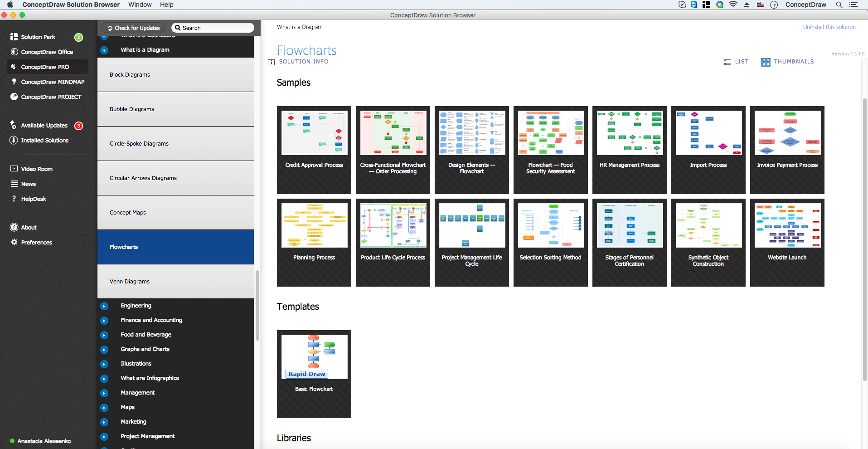Open ConceptDraw Solution Browser app menu
Image resolution: width=868 pixels, height=449 pixels.
pos(71,5)
